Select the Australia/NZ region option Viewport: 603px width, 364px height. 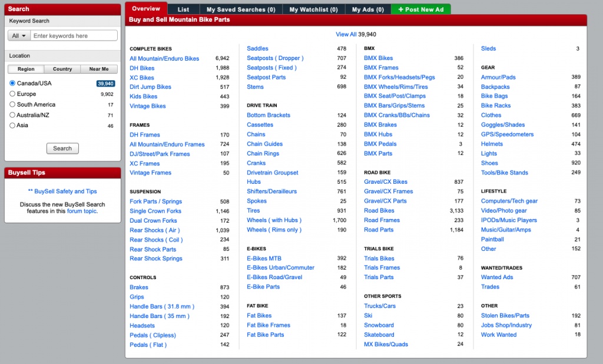click(12, 115)
